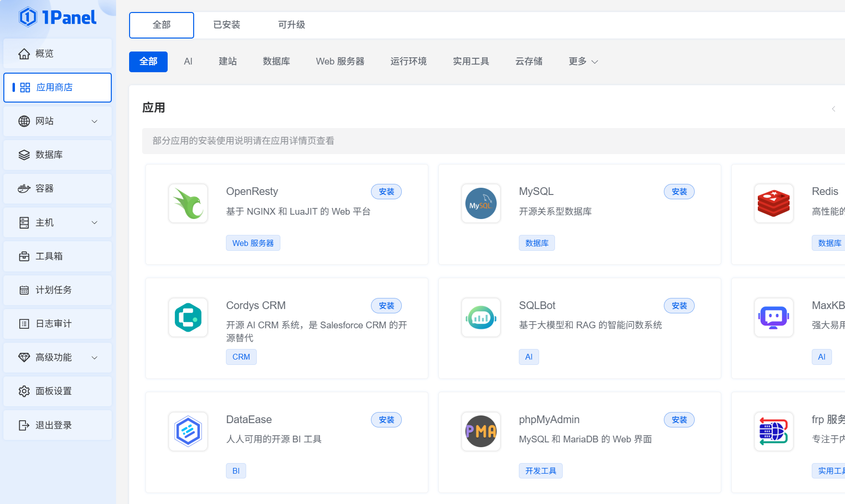Click 安装 button for phpMyAdmin
The image size is (845, 504).
pos(679,420)
